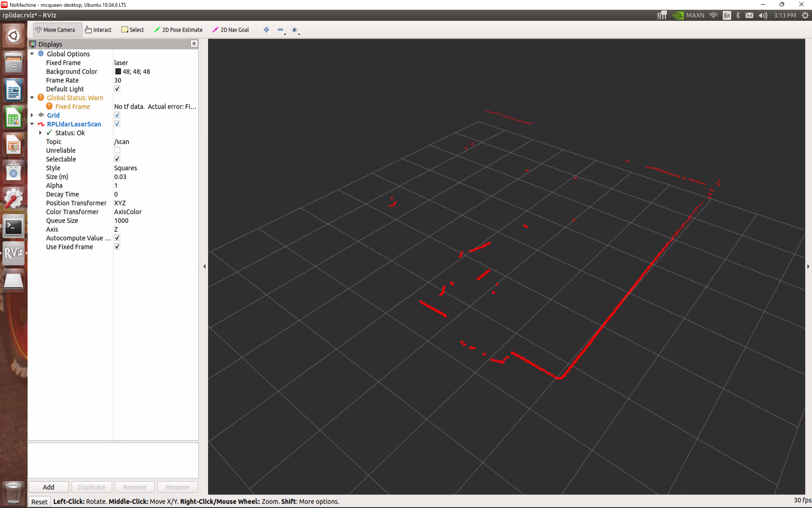Click the Background Color swatch
This screenshot has height=508, width=812.
click(118, 71)
